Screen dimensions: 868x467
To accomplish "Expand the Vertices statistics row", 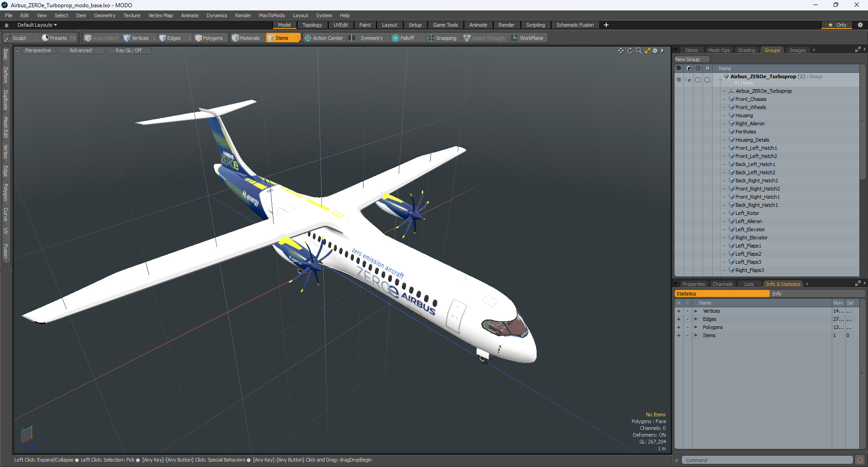I will tap(696, 311).
